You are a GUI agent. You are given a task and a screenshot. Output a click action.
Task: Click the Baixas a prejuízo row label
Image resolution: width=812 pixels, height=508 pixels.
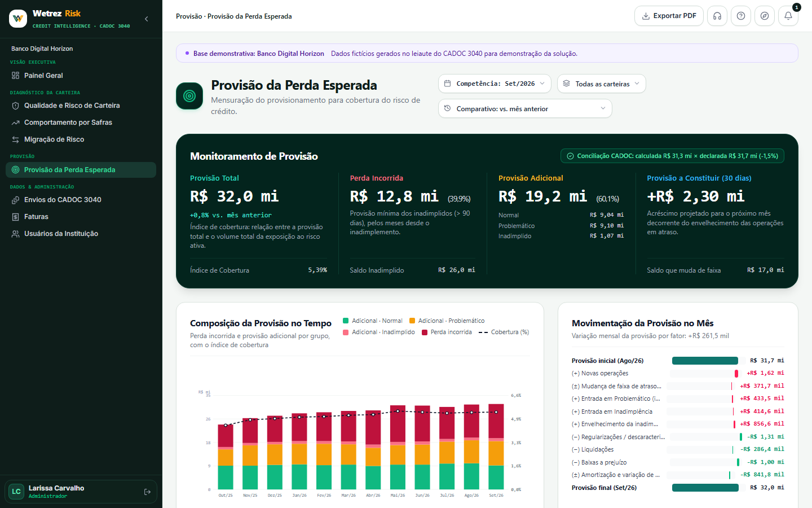click(599, 462)
